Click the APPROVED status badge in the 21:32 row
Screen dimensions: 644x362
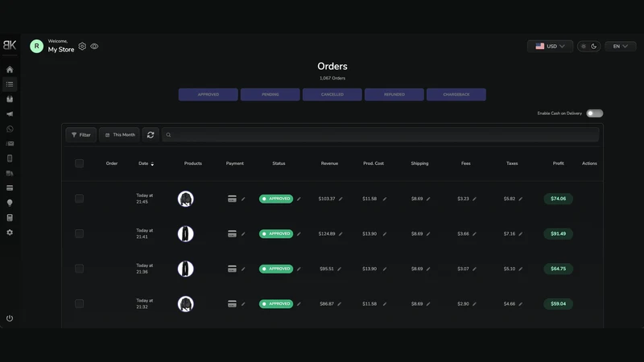point(276,304)
